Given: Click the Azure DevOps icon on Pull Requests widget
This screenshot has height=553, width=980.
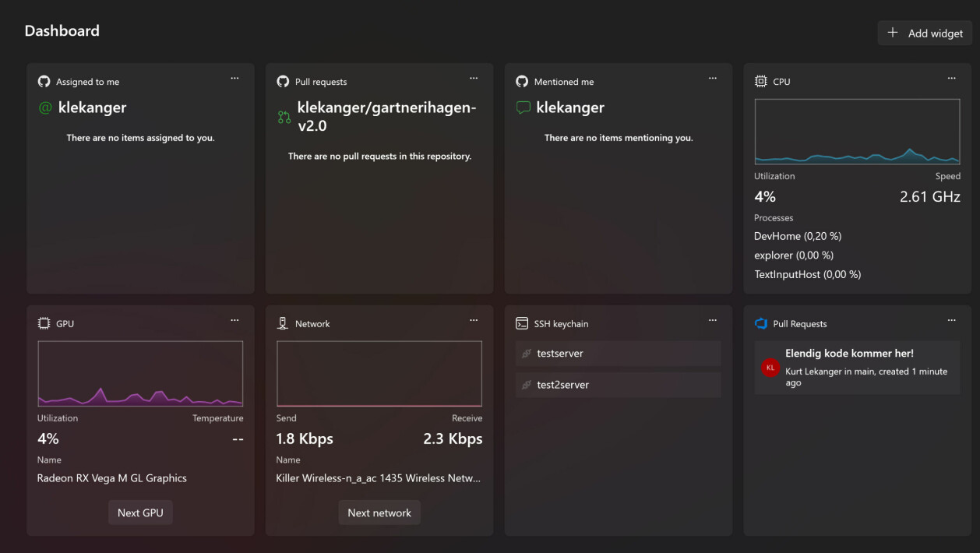Looking at the screenshot, I should tap(760, 323).
